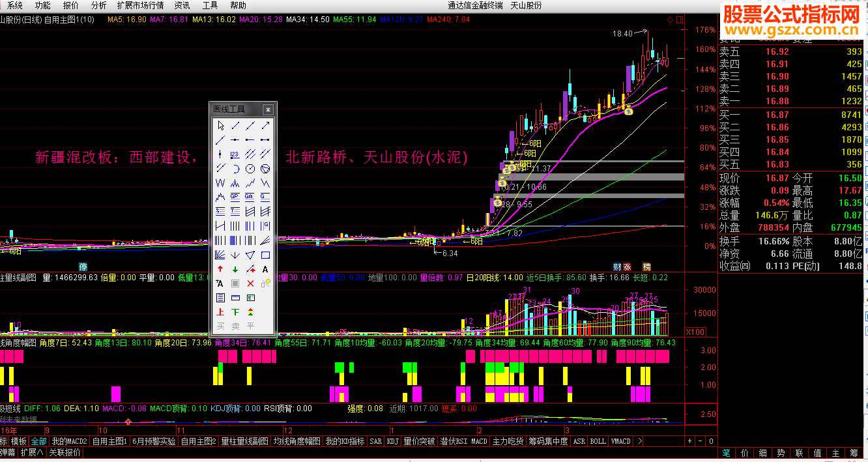Click the 18.40 high price label
This screenshot has height=462, width=868.
pos(622,33)
